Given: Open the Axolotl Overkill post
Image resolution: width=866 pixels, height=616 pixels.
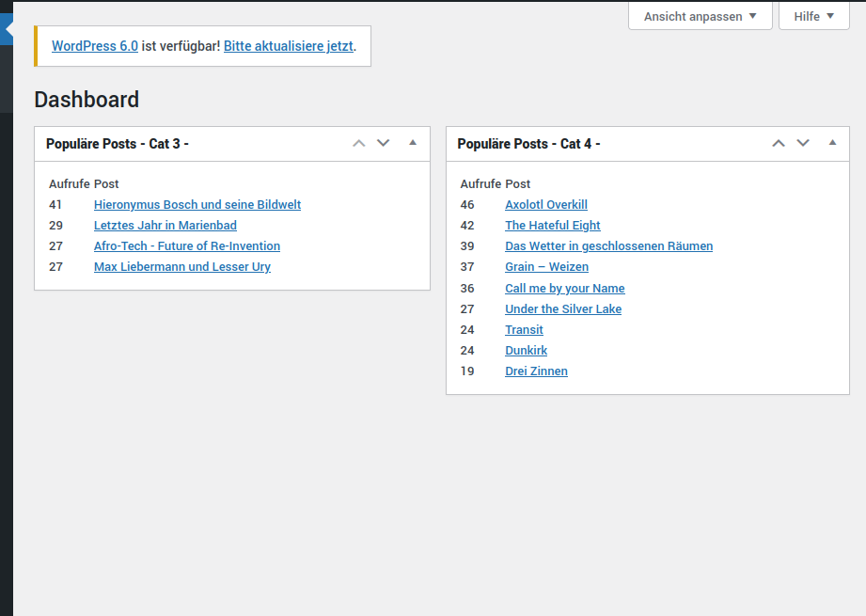Looking at the screenshot, I should [546, 204].
